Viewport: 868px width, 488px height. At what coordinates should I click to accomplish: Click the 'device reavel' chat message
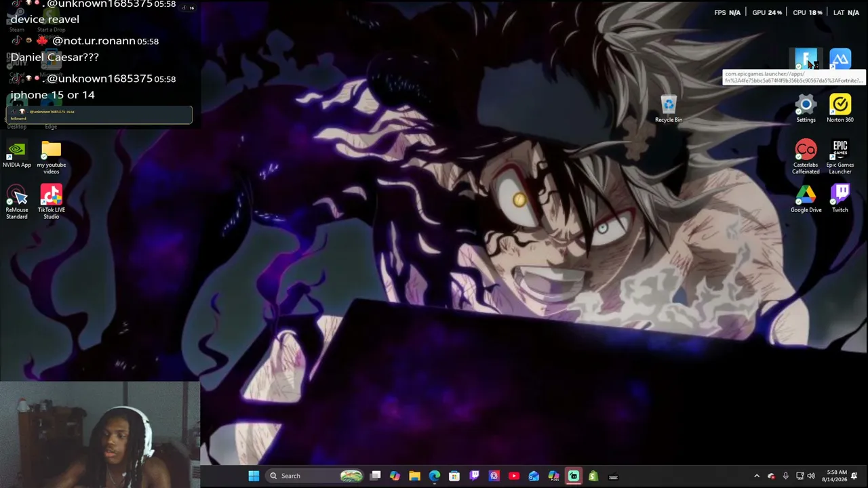pos(45,19)
